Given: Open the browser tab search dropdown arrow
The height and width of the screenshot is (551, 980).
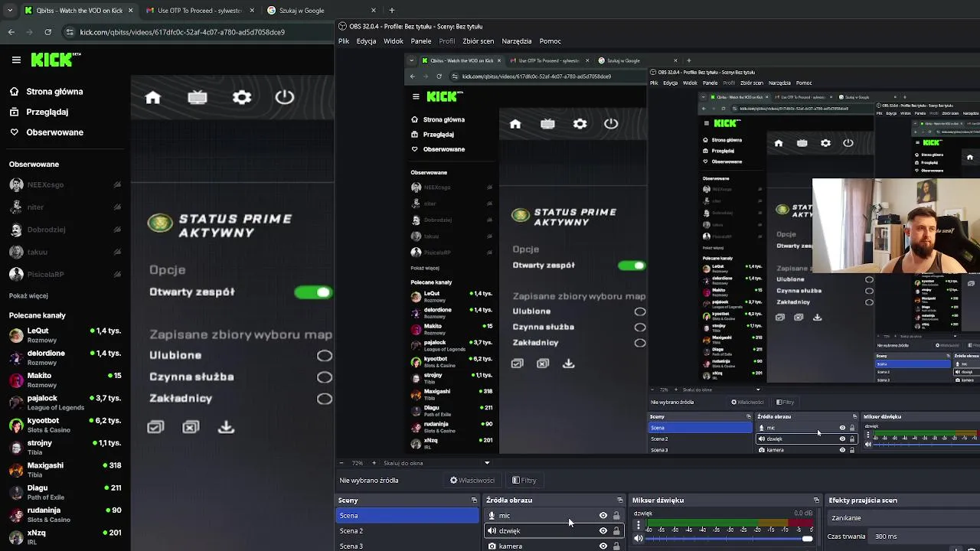Looking at the screenshot, I should pyautogui.click(x=10, y=11).
